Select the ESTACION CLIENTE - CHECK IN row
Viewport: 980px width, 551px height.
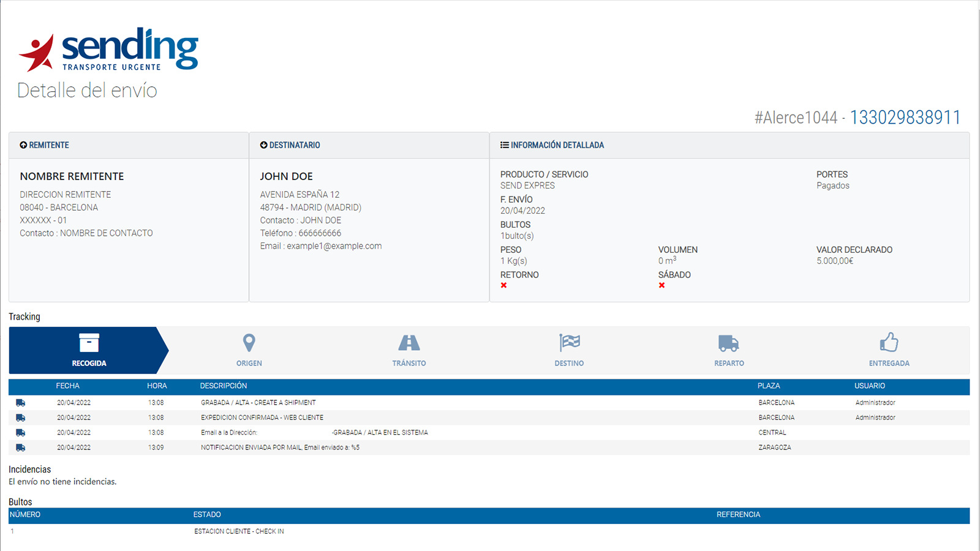[x=239, y=531]
